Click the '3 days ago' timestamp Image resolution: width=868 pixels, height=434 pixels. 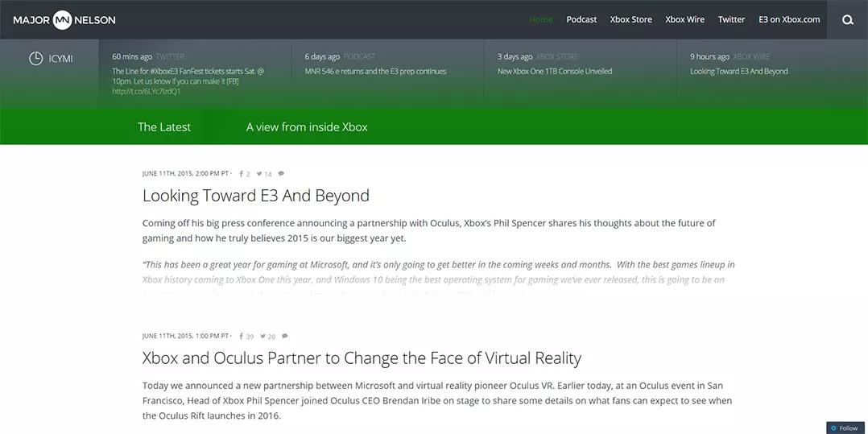point(515,56)
